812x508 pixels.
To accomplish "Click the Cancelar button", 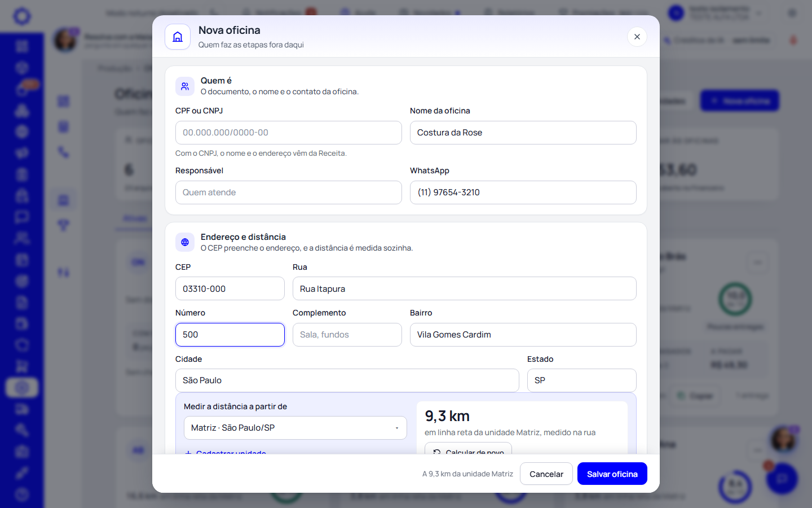I will (x=546, y=474).
